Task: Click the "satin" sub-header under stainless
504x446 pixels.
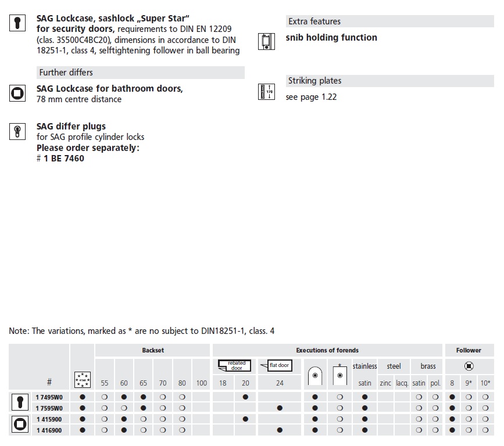Action: click(x=365, y=383)
